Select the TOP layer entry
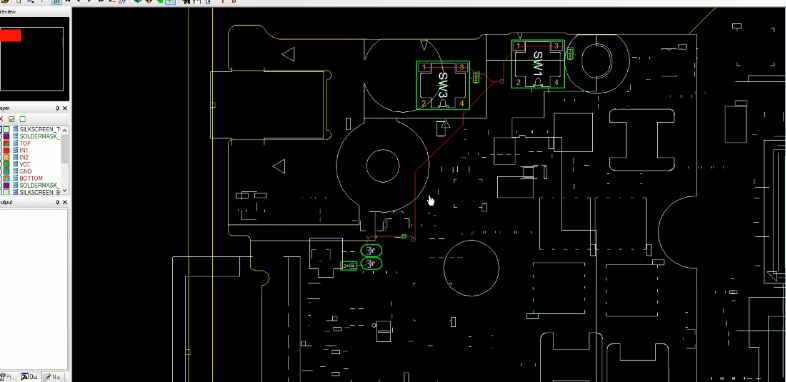This screenshot has width=786, height=382. click(25, 143)
